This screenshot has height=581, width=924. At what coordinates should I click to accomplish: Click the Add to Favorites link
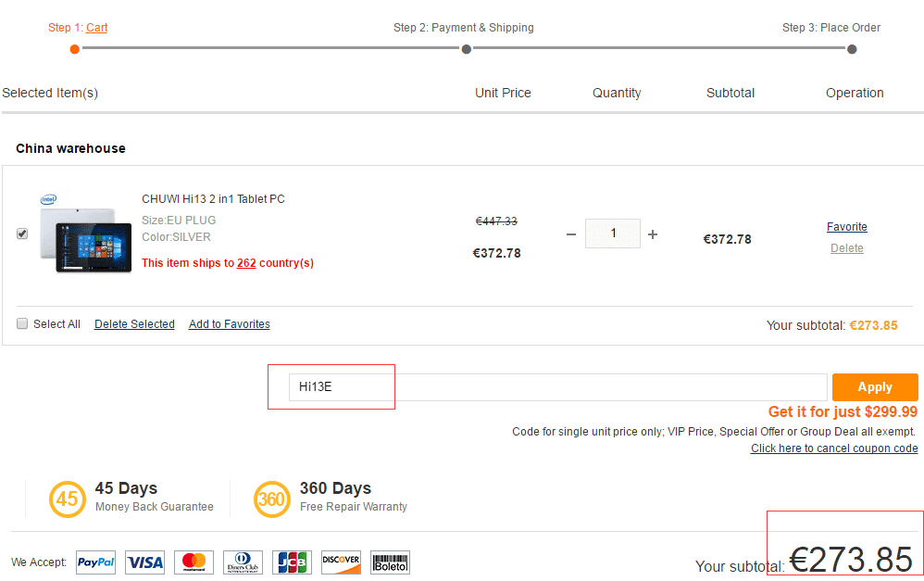(x=230, y=323)
